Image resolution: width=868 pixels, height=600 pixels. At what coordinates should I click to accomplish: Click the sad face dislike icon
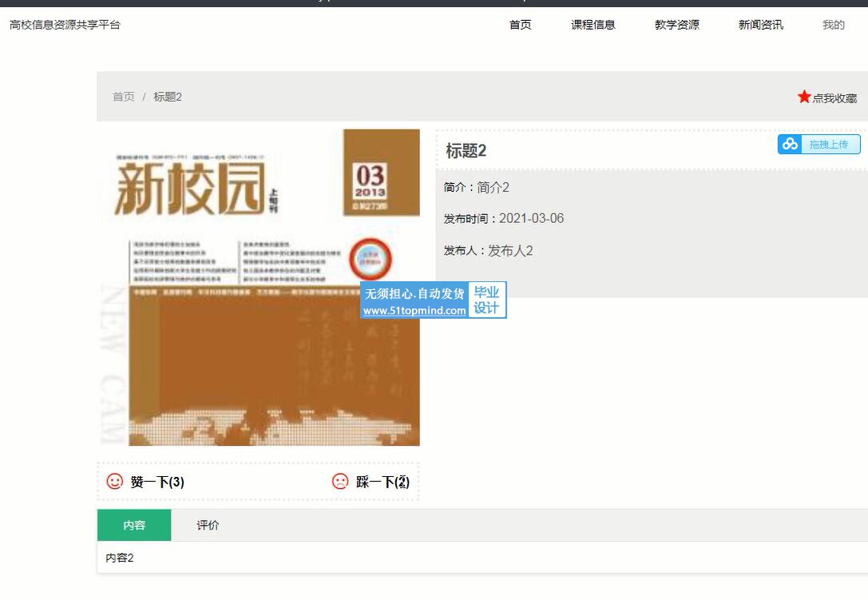[340, 482]
